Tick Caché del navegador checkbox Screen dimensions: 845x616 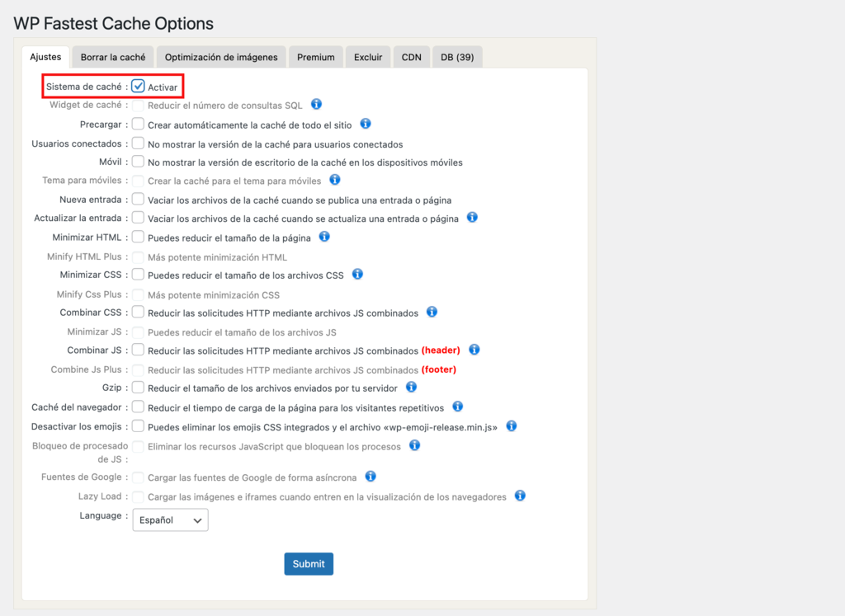[138, 407]
